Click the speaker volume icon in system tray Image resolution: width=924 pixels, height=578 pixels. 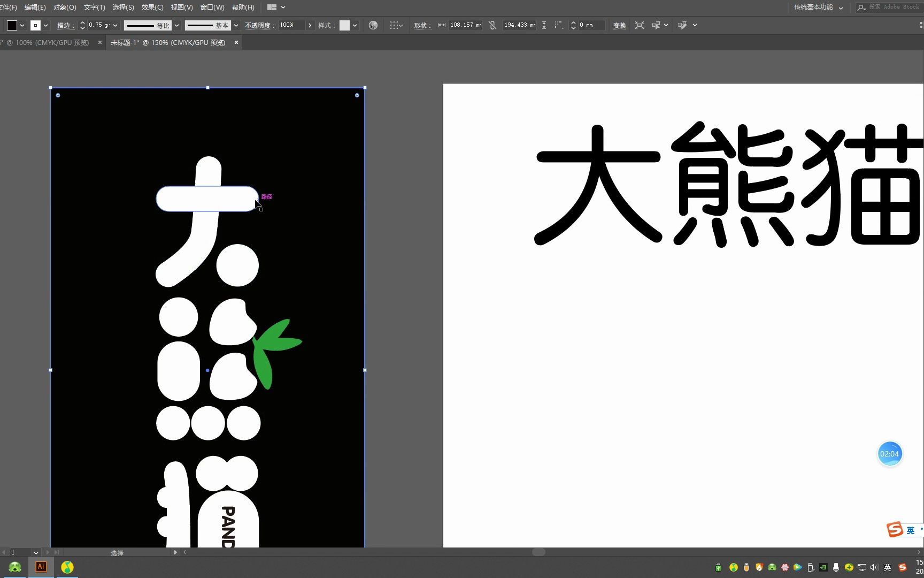(x=874, y=567)
